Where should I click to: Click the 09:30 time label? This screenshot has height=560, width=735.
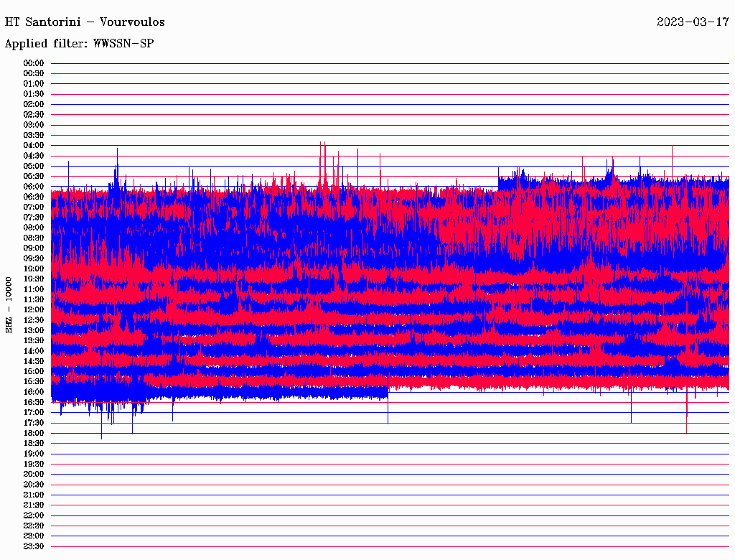click(34, 258)
